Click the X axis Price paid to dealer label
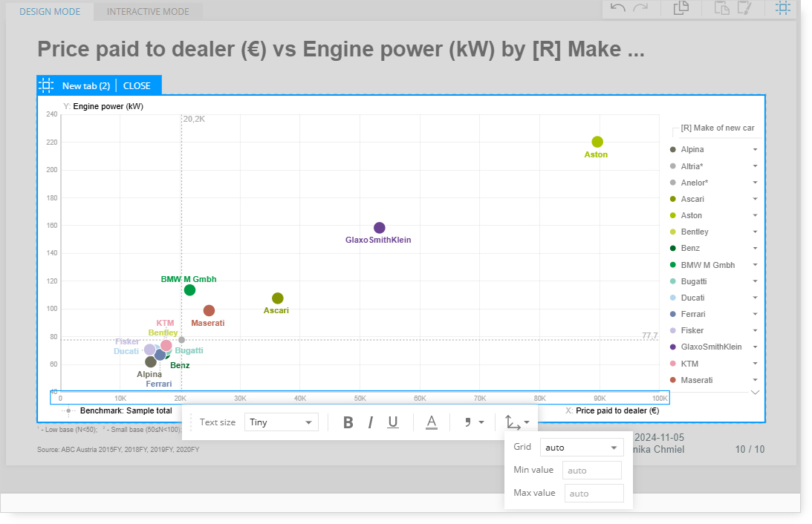Image resolution: width=812 pixels, height=524 pixels. coord(617,410)
